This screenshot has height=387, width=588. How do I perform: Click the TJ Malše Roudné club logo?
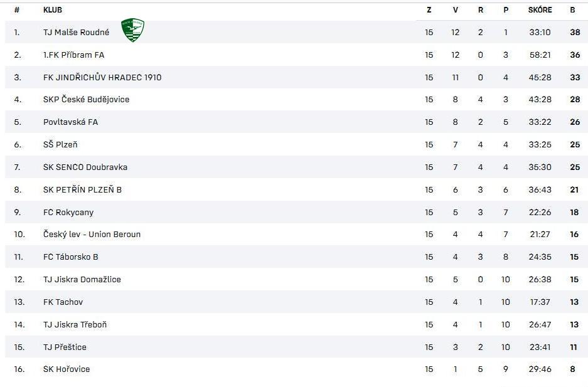(133, 30)
